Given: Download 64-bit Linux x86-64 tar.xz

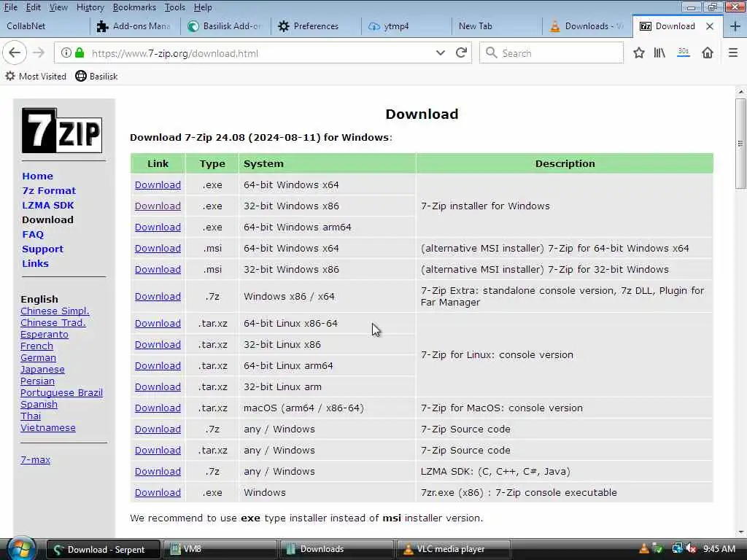Looking at the screenshot, I should (x=158, y=323).
